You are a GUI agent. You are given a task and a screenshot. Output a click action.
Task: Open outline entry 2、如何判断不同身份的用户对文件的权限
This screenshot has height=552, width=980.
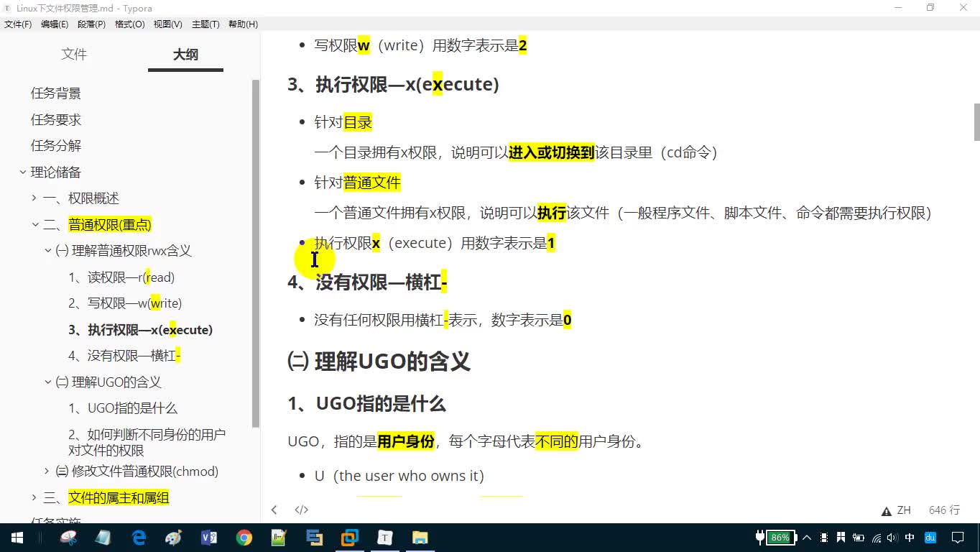click(147, 442)
